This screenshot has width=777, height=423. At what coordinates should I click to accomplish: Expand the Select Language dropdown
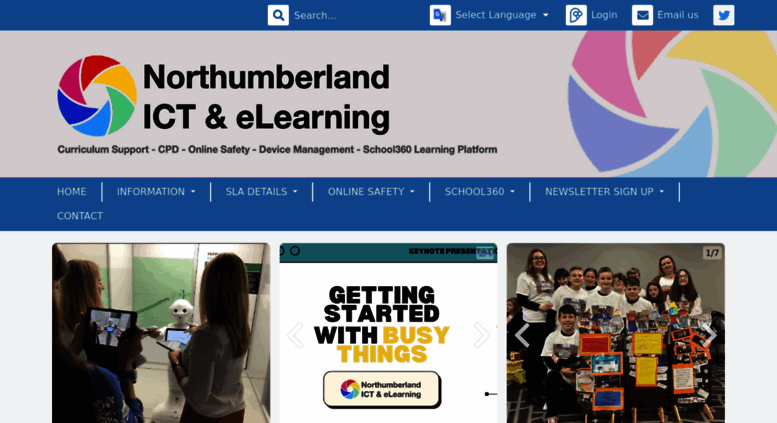coord(502,15)
